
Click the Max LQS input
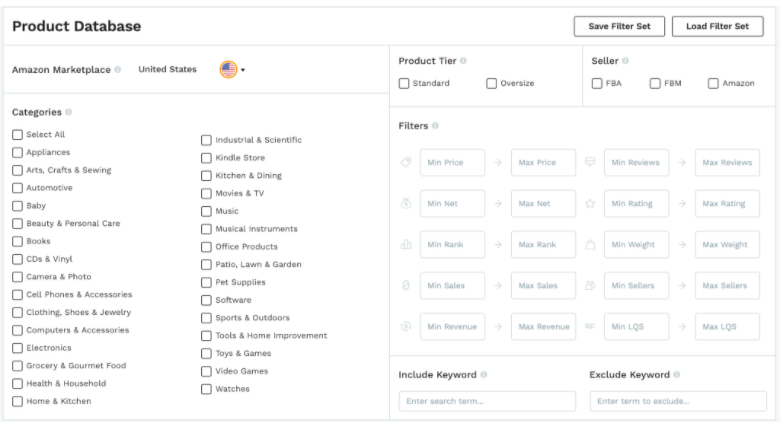click(728, 326)
